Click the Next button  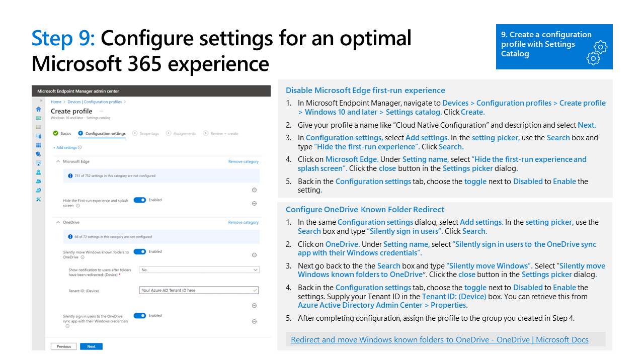(91, 346)
